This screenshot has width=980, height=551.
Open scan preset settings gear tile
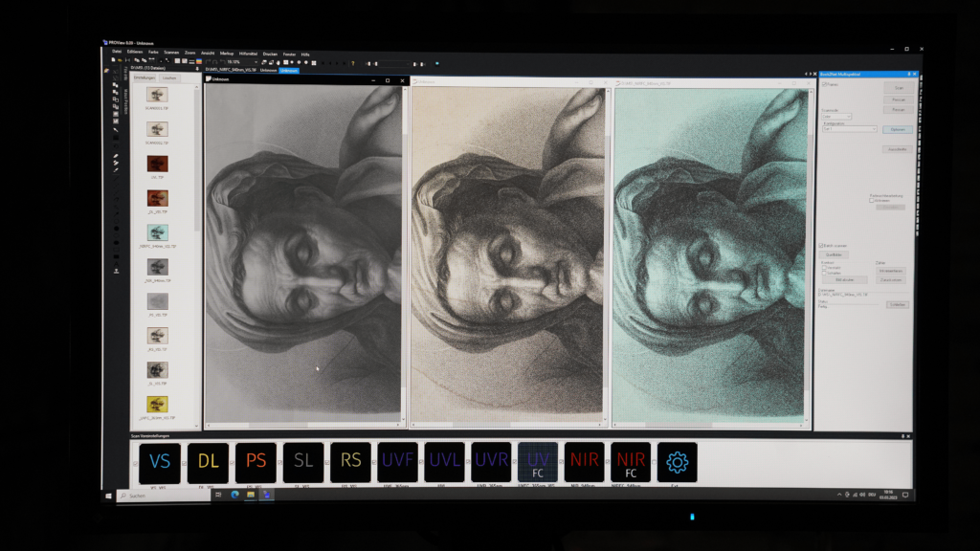click(677, 462)
